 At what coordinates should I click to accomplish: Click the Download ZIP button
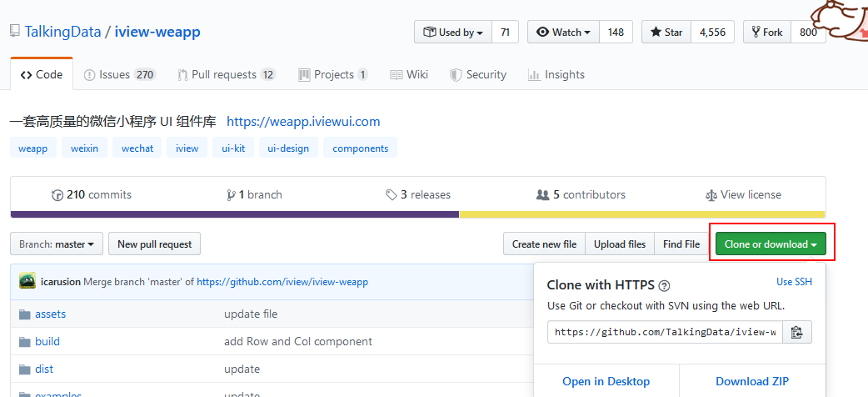pyautogui.click(x=752, y=381)
